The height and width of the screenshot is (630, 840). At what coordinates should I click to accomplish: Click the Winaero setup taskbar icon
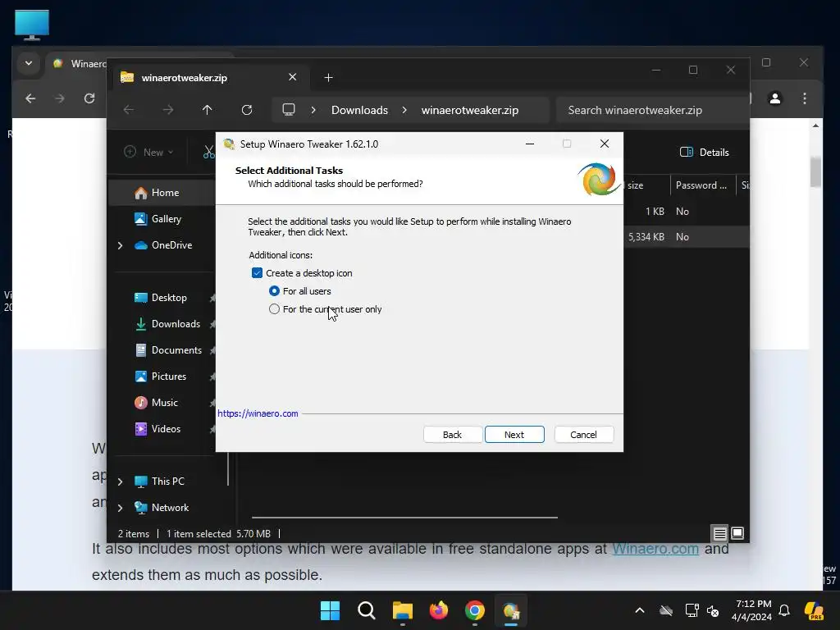(511, 610)
